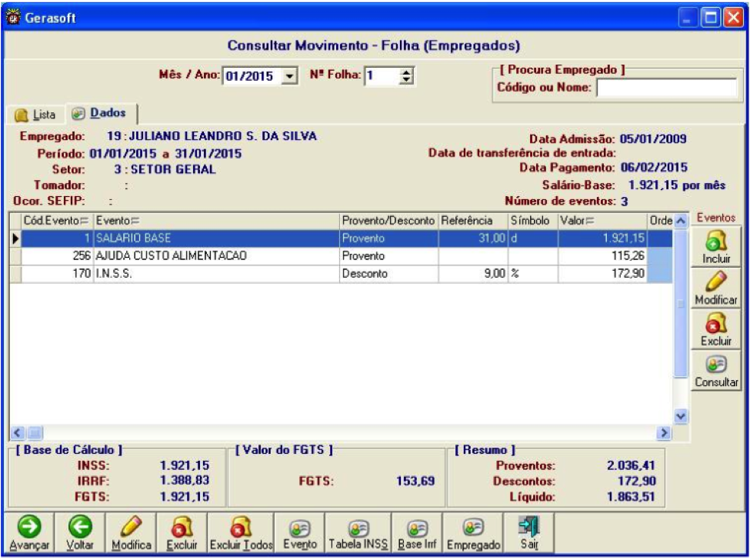Click the Código ou Nome search field
The image size is (750, 560).
click(667, 88)
